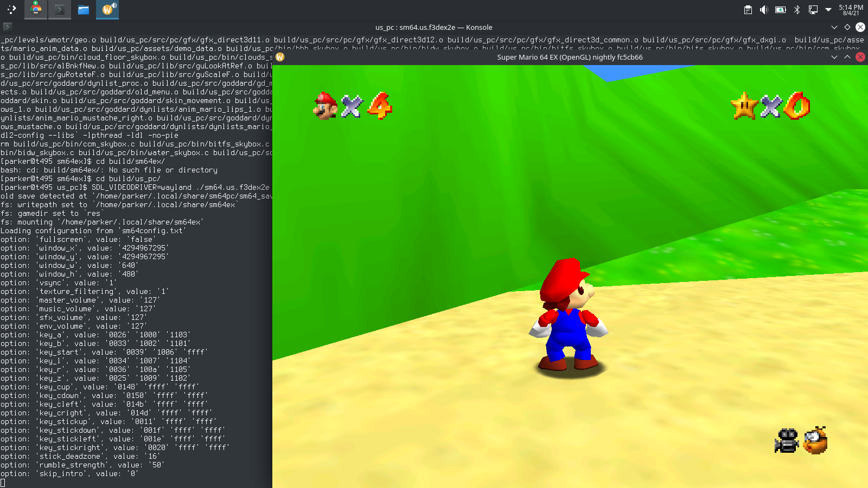Open the battery power slider popup
This screenshot has width=868, height=488.
tap(781, 9)
